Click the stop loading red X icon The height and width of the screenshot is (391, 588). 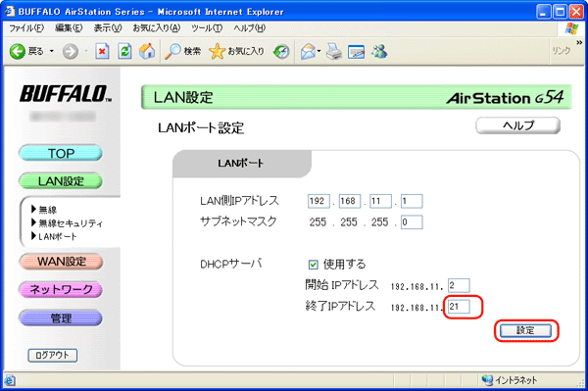tap(102, 51)
